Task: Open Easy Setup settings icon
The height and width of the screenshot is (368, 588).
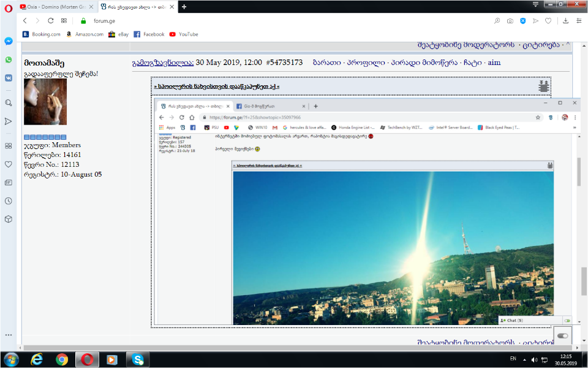Action: [578, 21]
